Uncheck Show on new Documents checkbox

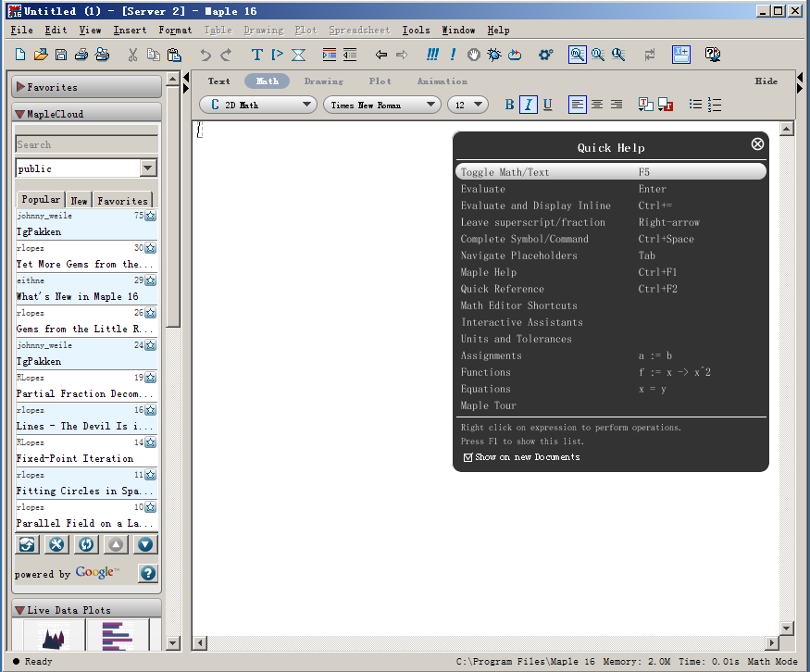pyautogui.click(x=468, y=457)
